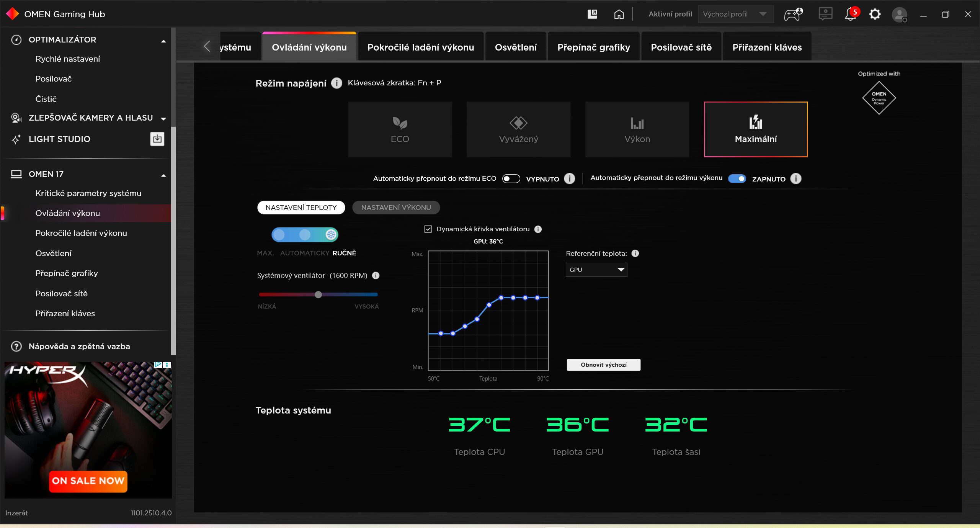Click info icon beside Referenční teplota

[x=635, y=253]
